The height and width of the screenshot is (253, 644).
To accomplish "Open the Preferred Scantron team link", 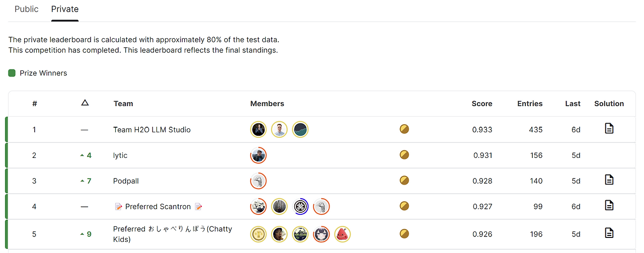I will tap(158, 207).
